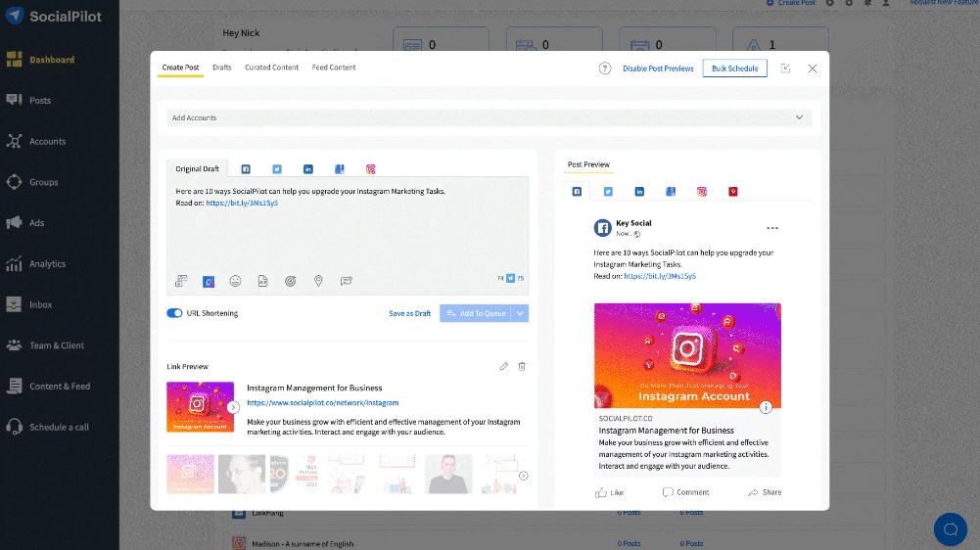980x550 pixels.
Task: Open the Google Business tab beside Original Draft
Action: coord(340,169)
